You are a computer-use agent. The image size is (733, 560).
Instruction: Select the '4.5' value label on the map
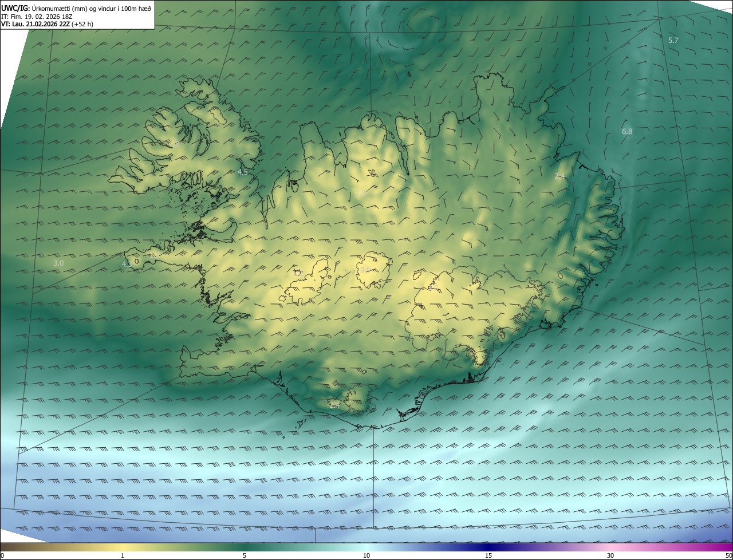click(x=243, y=172)
